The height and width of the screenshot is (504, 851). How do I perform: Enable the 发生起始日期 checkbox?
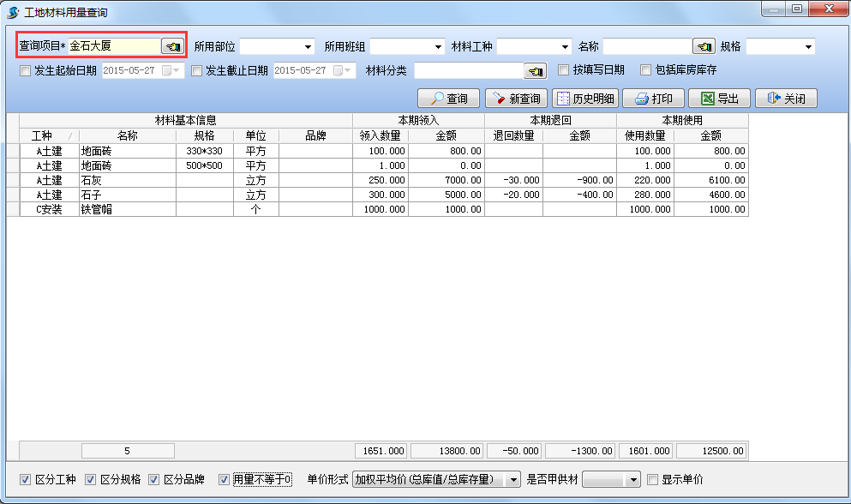tap(25, 70)
